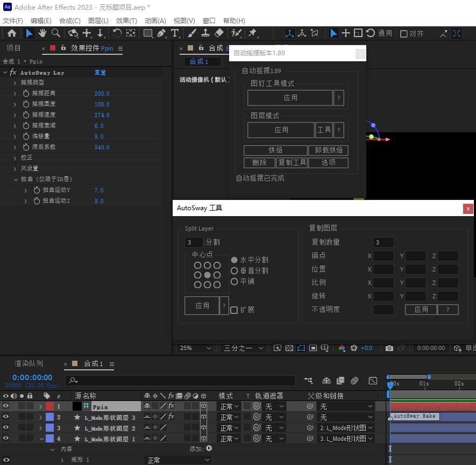Image resolution: width=476 pixels, height=465 pixels.
Task: Select the Hand tool
Action: point(42,33)
